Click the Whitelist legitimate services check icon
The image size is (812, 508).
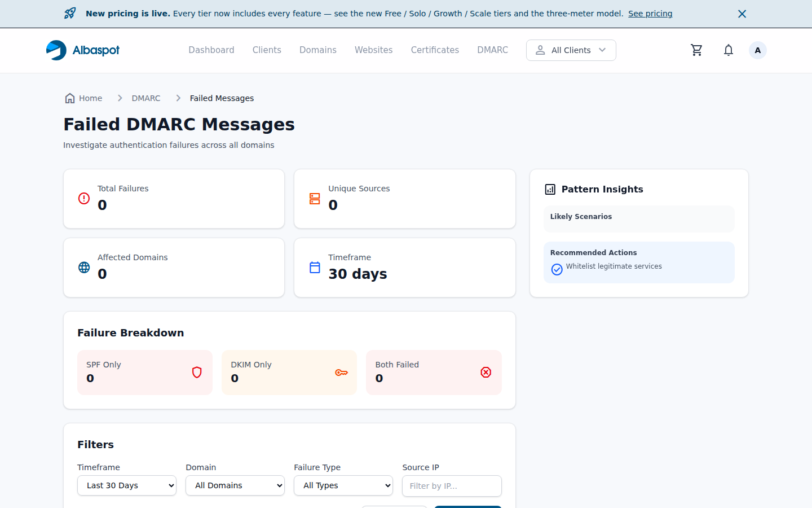557,269
